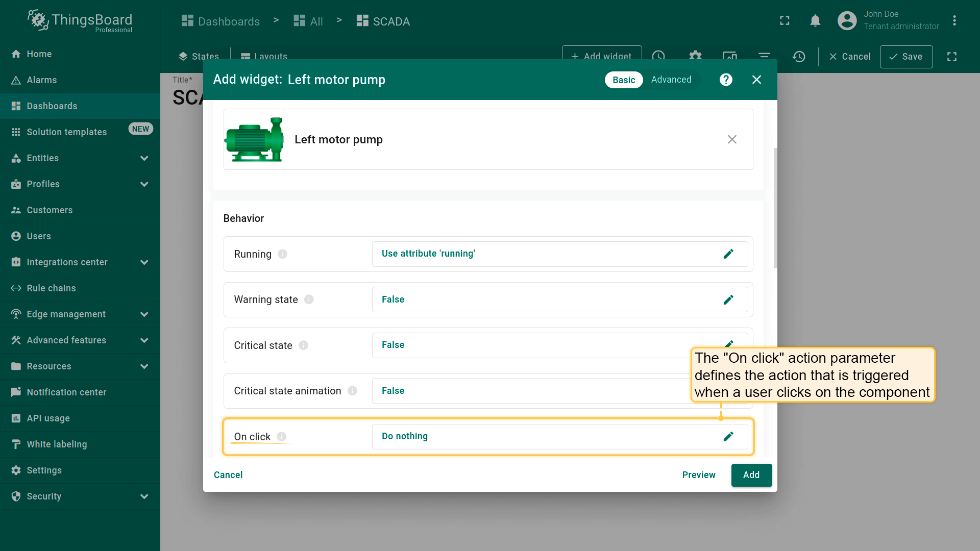Go to Alarms in sidebar
The width and height of the screenshot is (980, 551).
[x=41, y=80]
